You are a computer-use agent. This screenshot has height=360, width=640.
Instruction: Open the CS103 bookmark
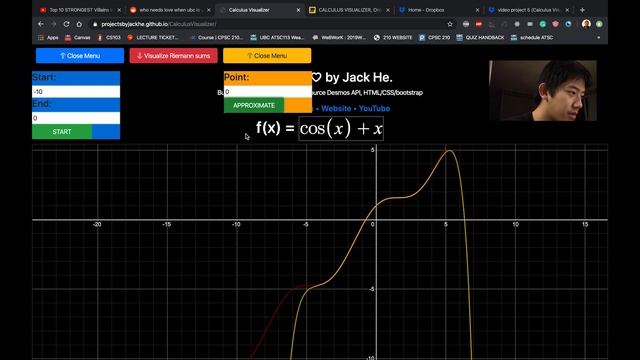tap(109, 38)
